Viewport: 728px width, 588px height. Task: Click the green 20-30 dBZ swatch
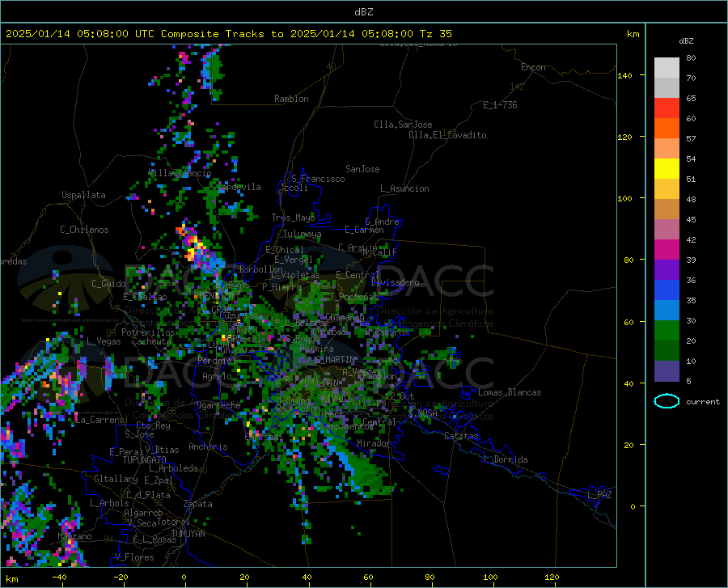click(667, 331)
